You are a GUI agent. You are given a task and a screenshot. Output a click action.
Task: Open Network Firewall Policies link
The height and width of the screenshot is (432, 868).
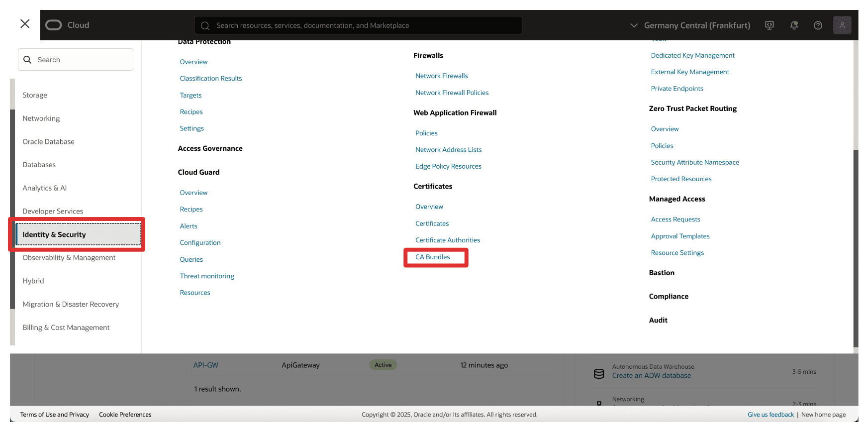click(x=452, y=93)
